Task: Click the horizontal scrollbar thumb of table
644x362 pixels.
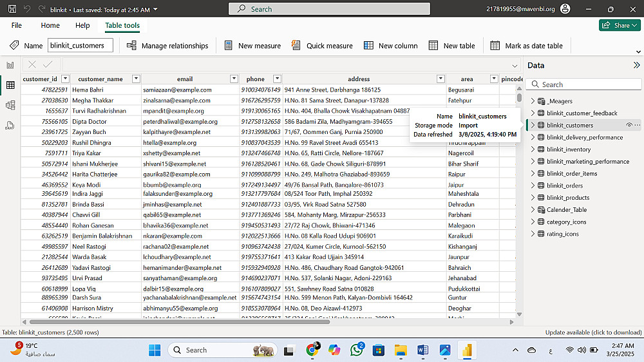Action: [x=180, y=321]
